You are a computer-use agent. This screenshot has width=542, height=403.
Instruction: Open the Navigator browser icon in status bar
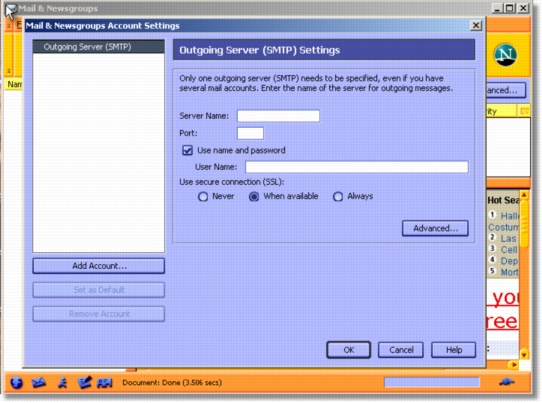[16, 383]
